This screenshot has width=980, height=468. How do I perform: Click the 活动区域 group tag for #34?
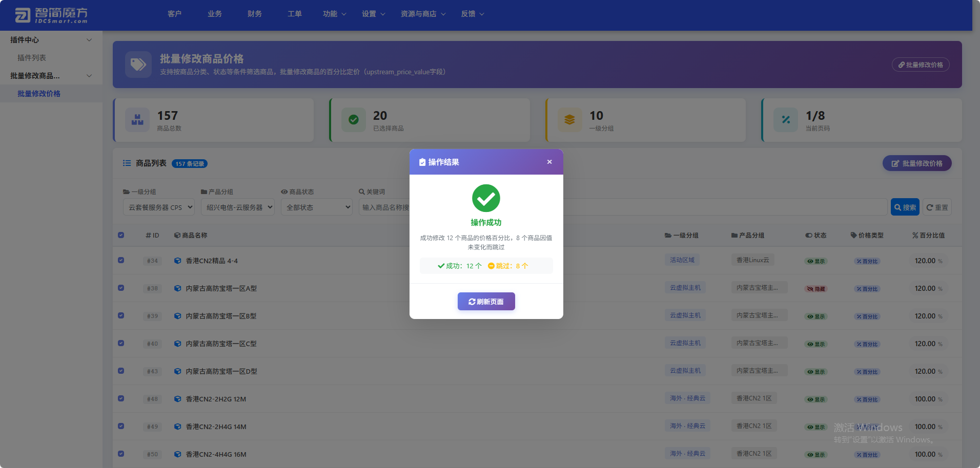point(682,260)
